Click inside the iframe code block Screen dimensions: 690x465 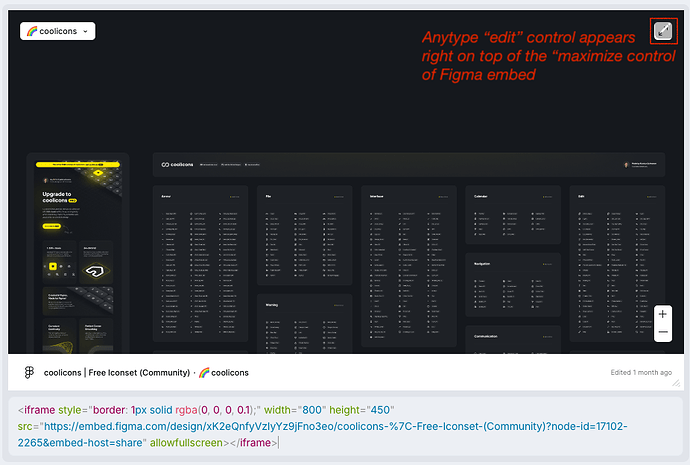pyautogui.click(x=345, y=426)
